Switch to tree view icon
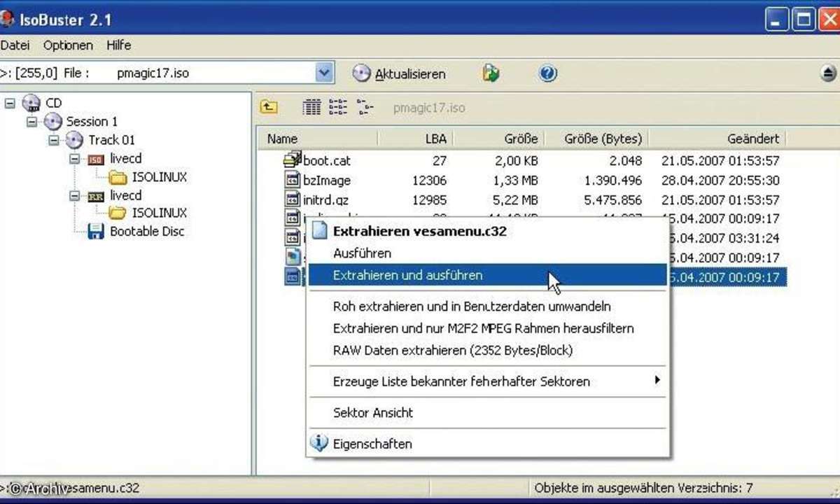Viewport: 840px width, 504px height. tap(365, 108)
